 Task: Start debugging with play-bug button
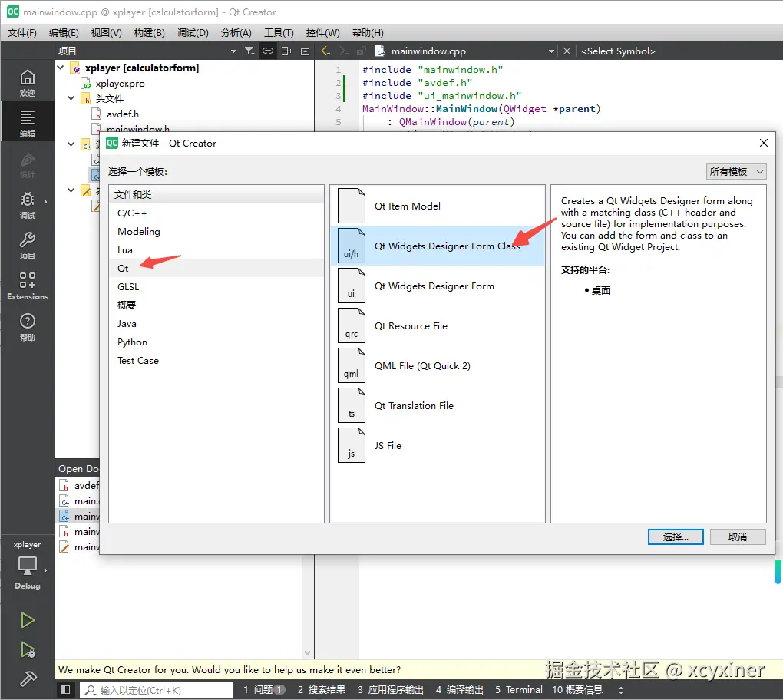click(x=28, y=649)
